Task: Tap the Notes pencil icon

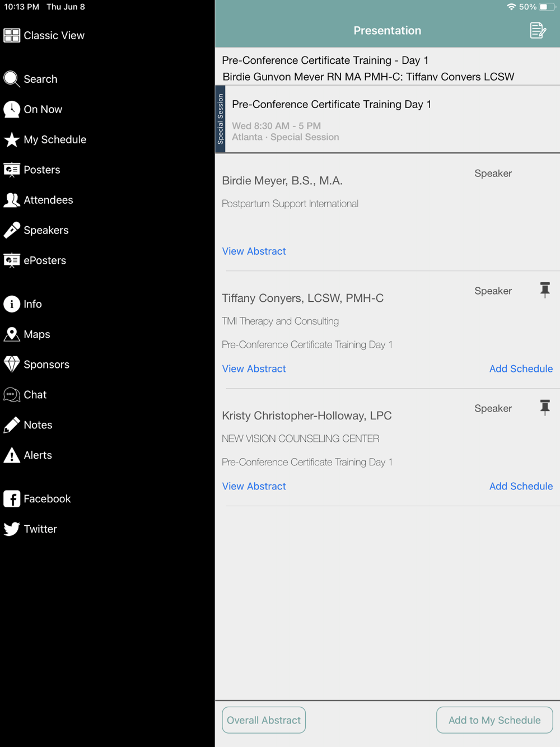Action: (12, 425)
